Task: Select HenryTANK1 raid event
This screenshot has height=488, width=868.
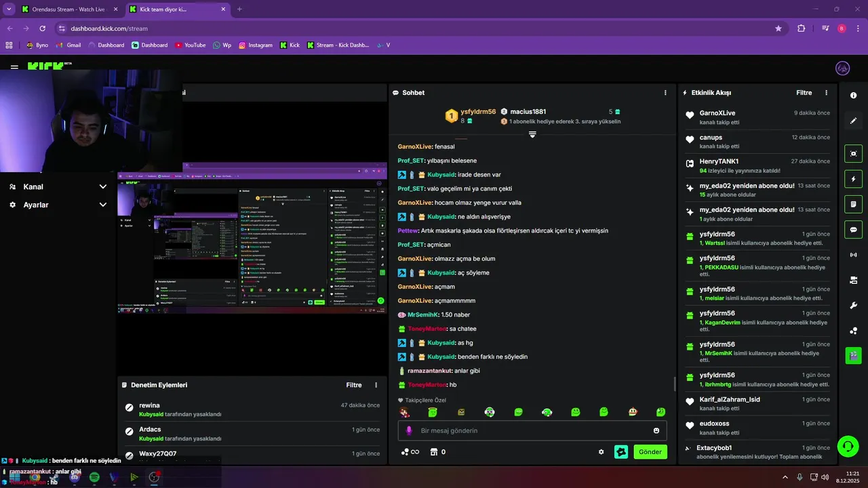Action: [757, 166]
